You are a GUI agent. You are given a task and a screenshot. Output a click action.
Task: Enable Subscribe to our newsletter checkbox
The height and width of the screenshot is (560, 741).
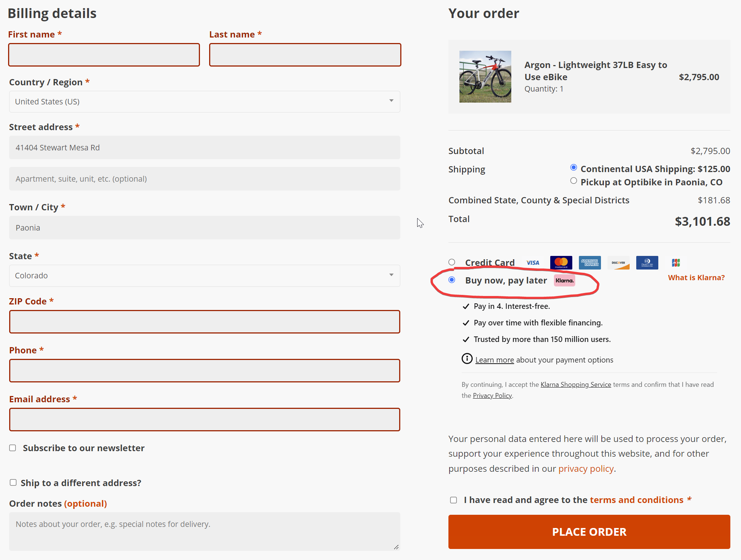(13, 448)
